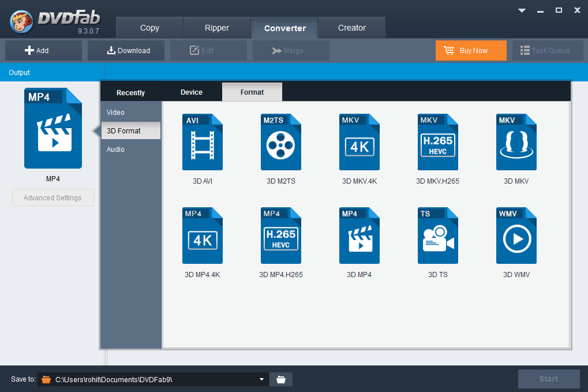The image size is (588, 392).
Task: Select the Format profiles tab
Action: (x=252, y=92)
